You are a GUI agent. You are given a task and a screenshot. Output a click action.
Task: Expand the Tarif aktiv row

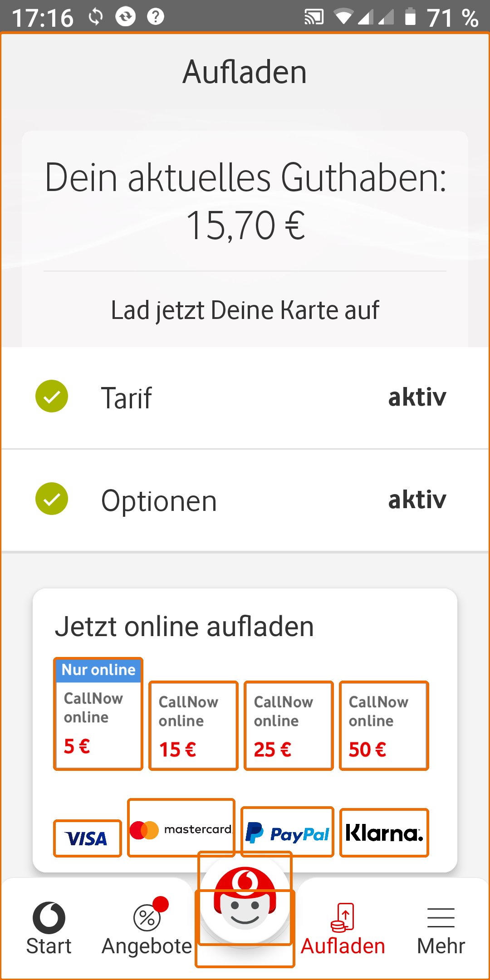(245, 397)
